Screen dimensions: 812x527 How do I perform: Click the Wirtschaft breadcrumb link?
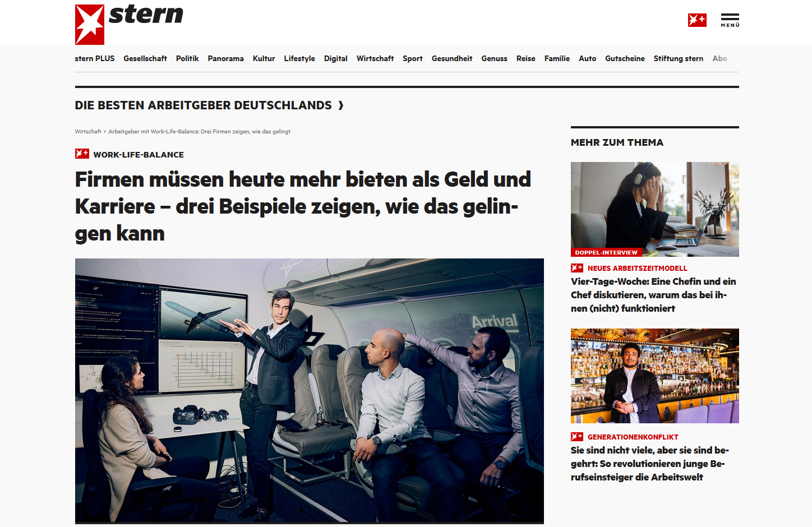pos(88,132)
